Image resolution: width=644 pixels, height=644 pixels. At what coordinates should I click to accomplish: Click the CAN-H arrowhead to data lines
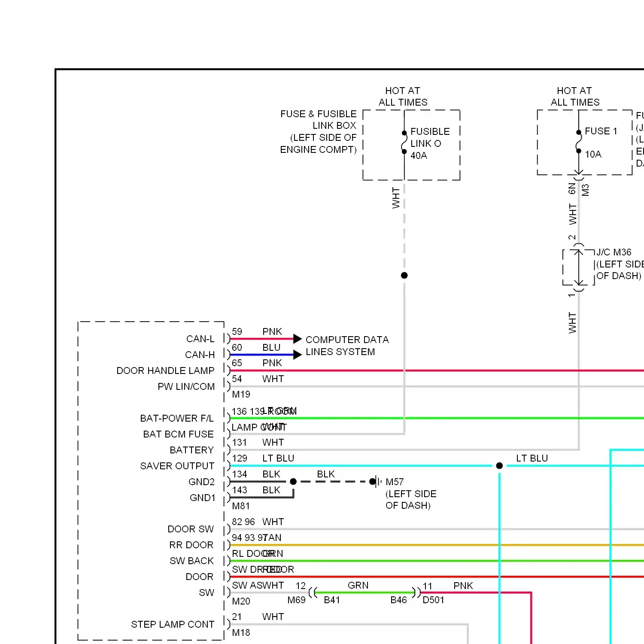click(x=298, y=355)
